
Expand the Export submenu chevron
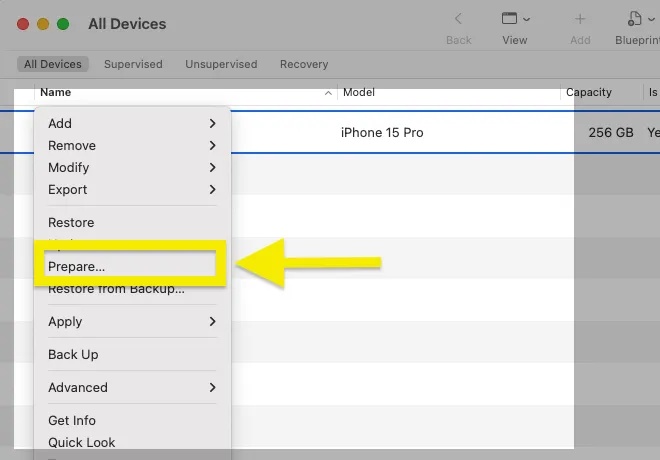tap(213, 189)
